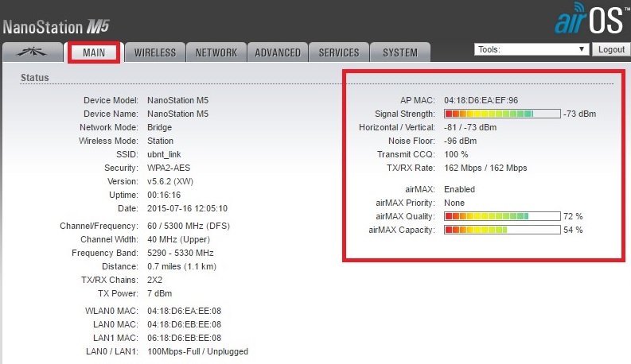Select LAN0 / LAN1 value 100Mbps-Full / Unplugged
Viewport: 631px width, 364px height.
[x=197, y=351]
